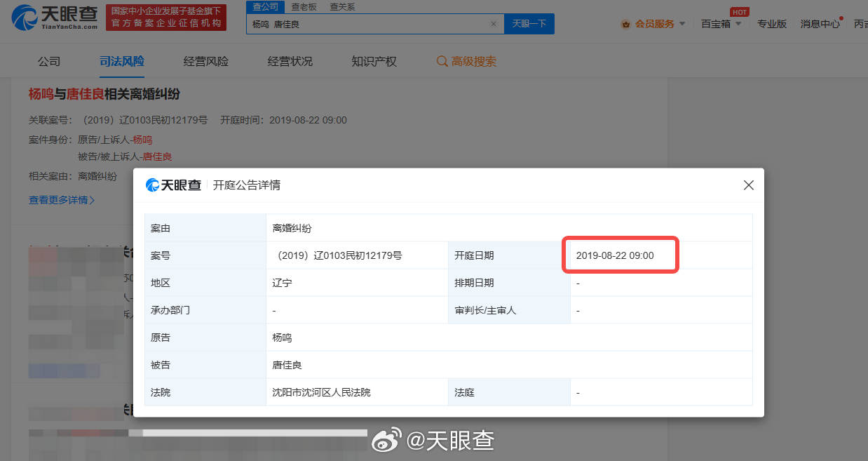Open 高级搜索 advanced search

466,62
